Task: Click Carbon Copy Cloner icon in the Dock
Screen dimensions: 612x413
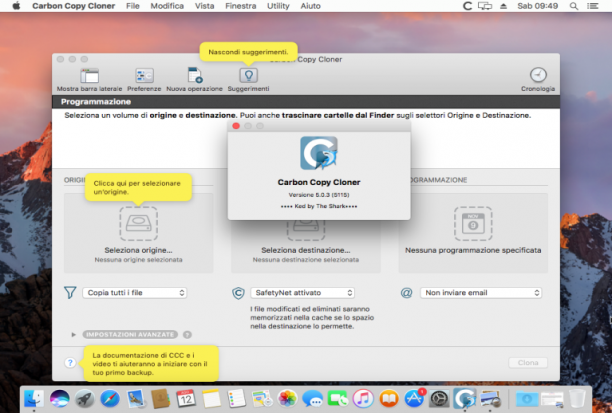Action: [465, 399]
